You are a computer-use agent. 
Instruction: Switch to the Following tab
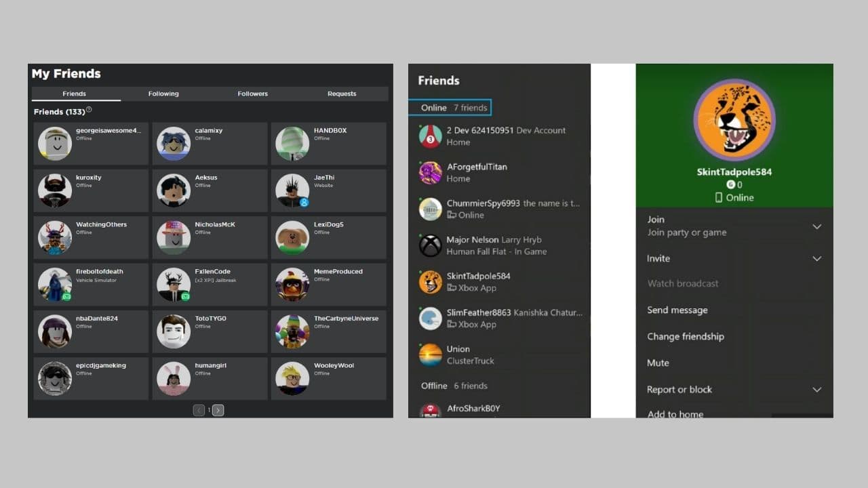click(163, 94)
